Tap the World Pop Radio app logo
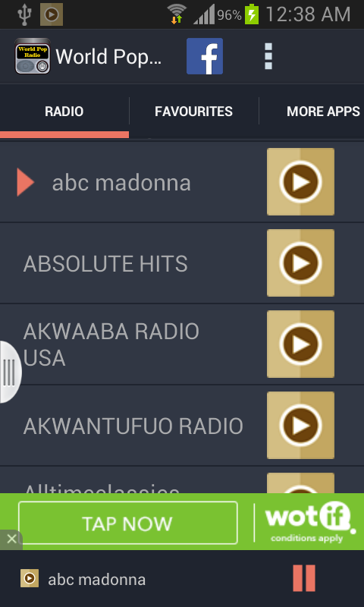 pyautogui.click(x=33, y=56)
